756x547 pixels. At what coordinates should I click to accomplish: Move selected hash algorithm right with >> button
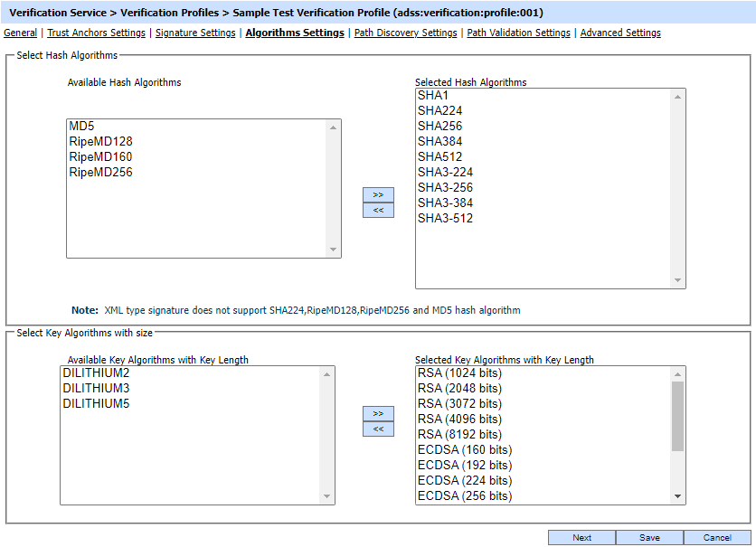(x=378, y=194)
